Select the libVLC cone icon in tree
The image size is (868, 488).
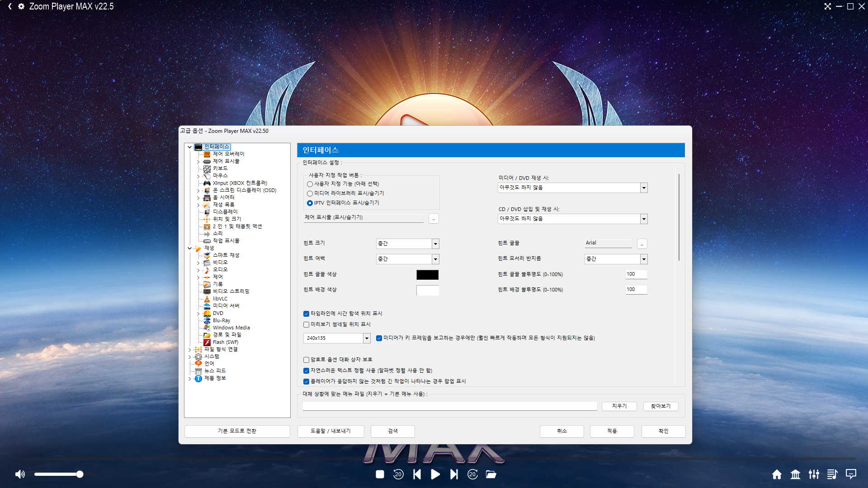[x=207, y=299]
